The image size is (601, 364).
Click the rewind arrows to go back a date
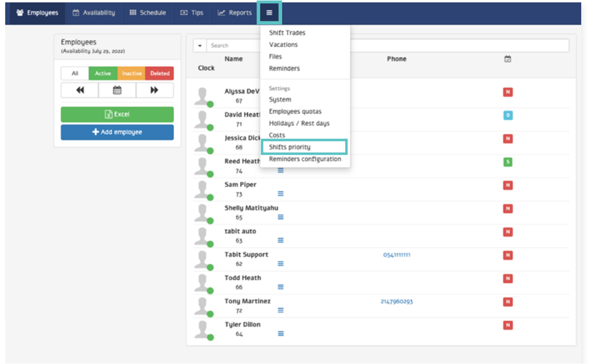(79, 90)
